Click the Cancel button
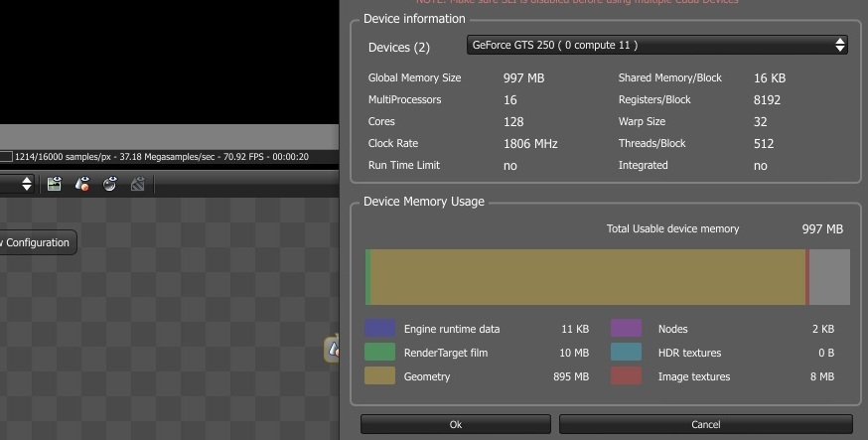The image size is (868, 440). tap(706, 424)
